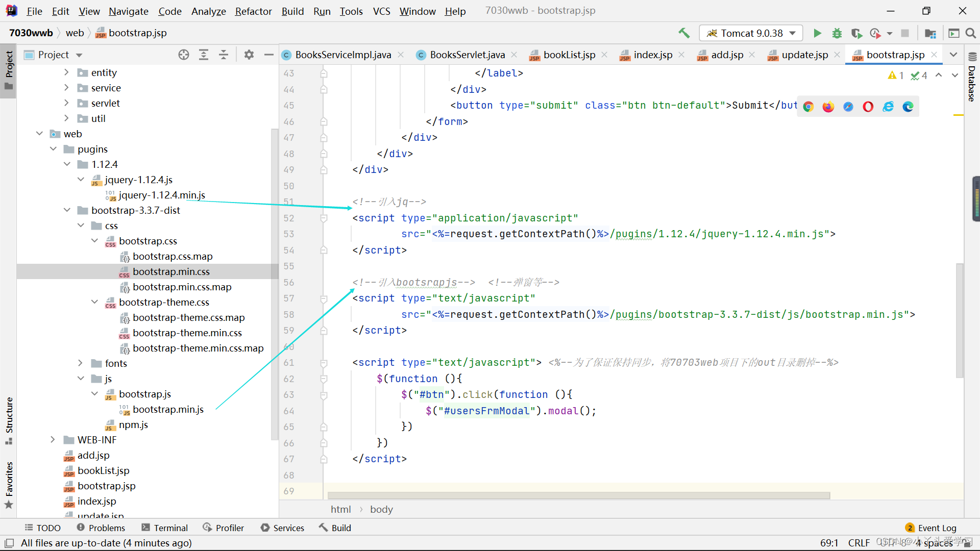Click the warning indicator showing 1
The image size is (980, 551).
coord(896,76)
